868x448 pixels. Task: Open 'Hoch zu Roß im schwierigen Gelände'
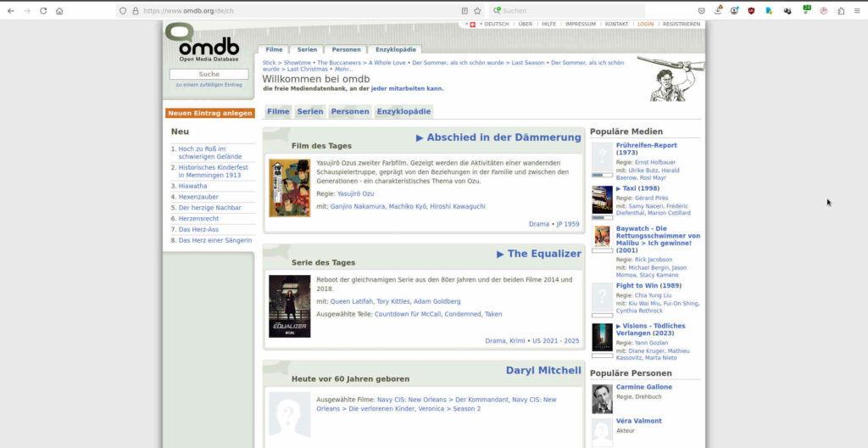[x=210, y=153]
